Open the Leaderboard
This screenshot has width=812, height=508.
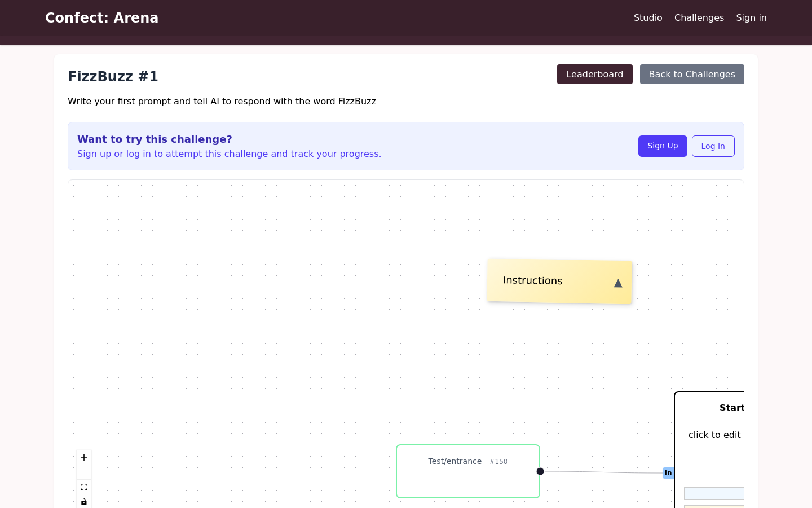[x=595, y=74]
